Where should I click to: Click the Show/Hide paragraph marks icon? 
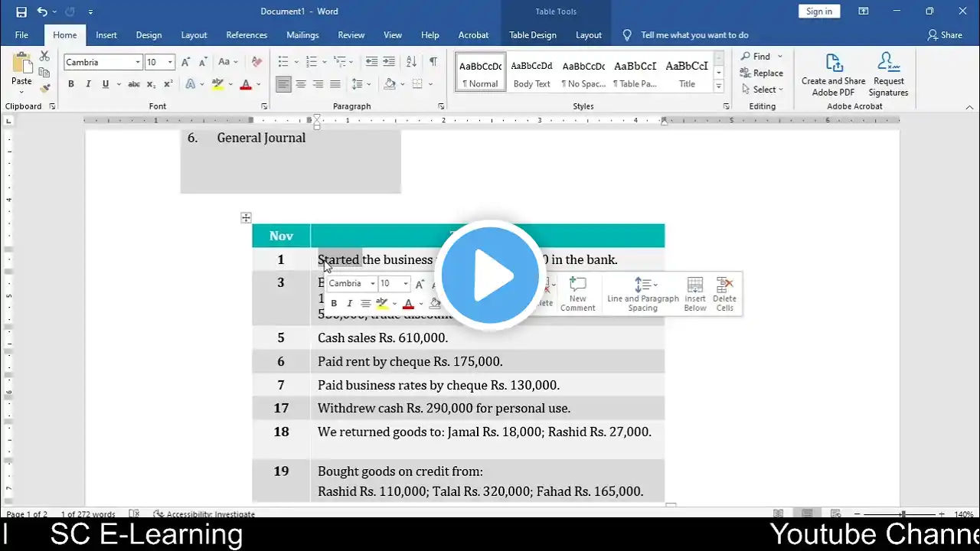433,62
